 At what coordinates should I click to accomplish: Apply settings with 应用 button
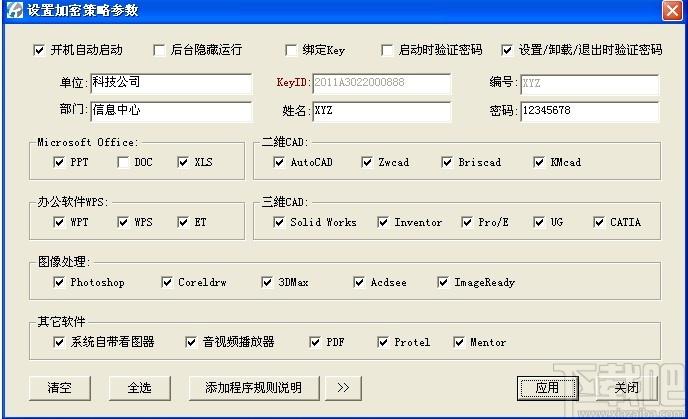[548, 388]
